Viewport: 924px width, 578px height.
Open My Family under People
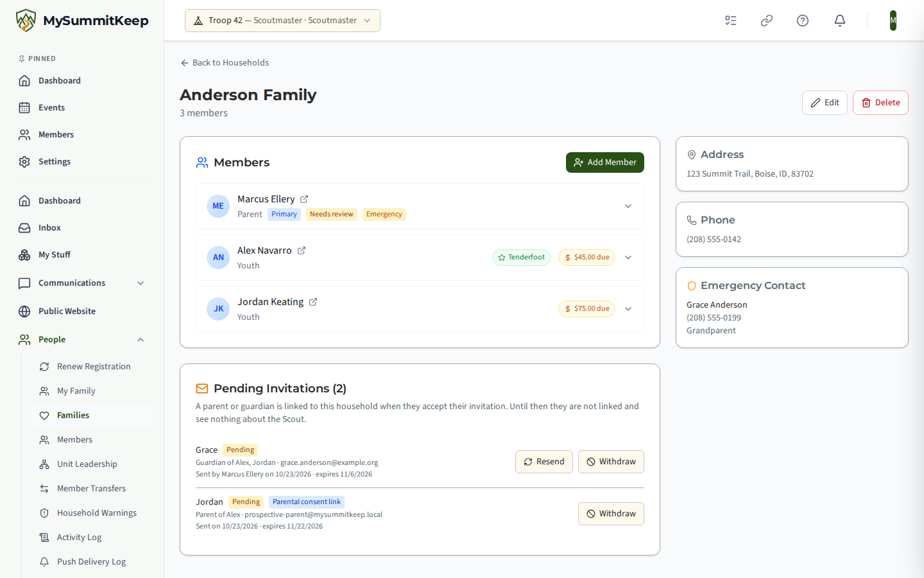click(92, 391)
